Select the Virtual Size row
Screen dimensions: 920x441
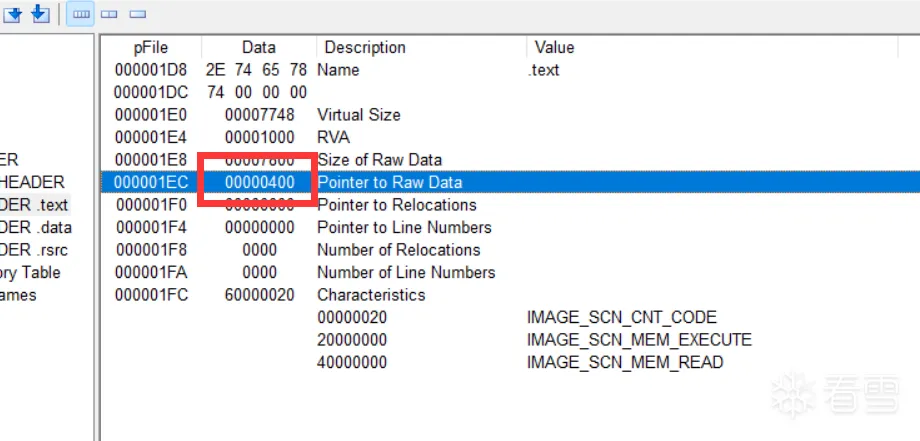pos(358,115)
